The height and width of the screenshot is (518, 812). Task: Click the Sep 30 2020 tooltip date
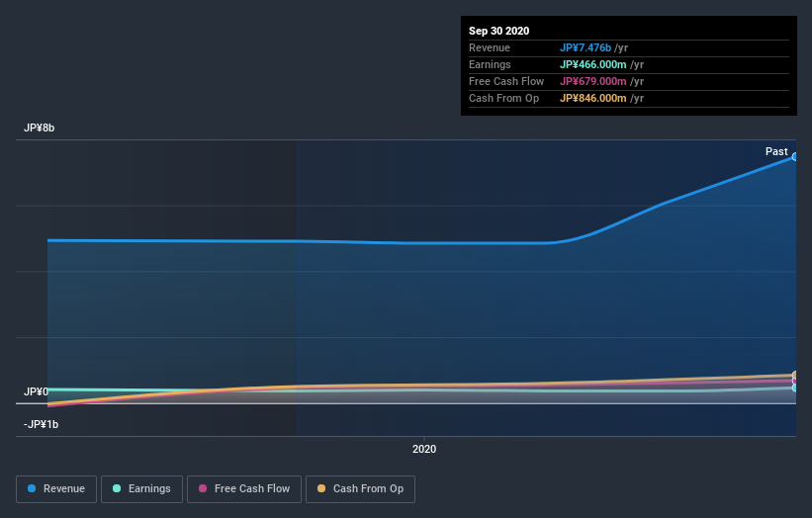[x=498, y=31]
